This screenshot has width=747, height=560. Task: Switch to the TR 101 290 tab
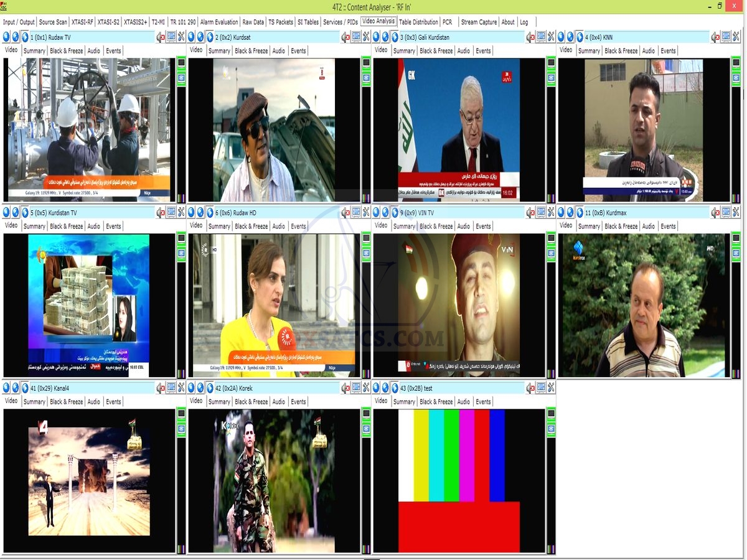pos(182,22)
